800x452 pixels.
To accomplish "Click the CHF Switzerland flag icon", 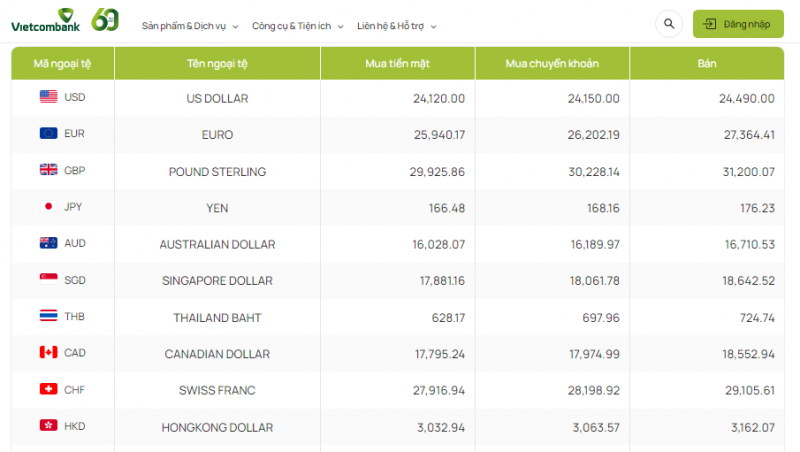I will (48, 389).
